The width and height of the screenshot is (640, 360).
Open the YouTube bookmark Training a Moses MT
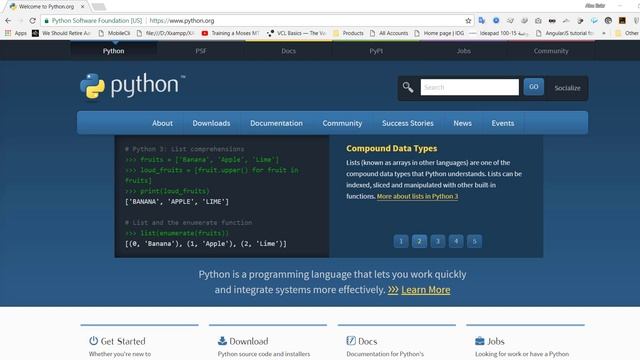231,33
